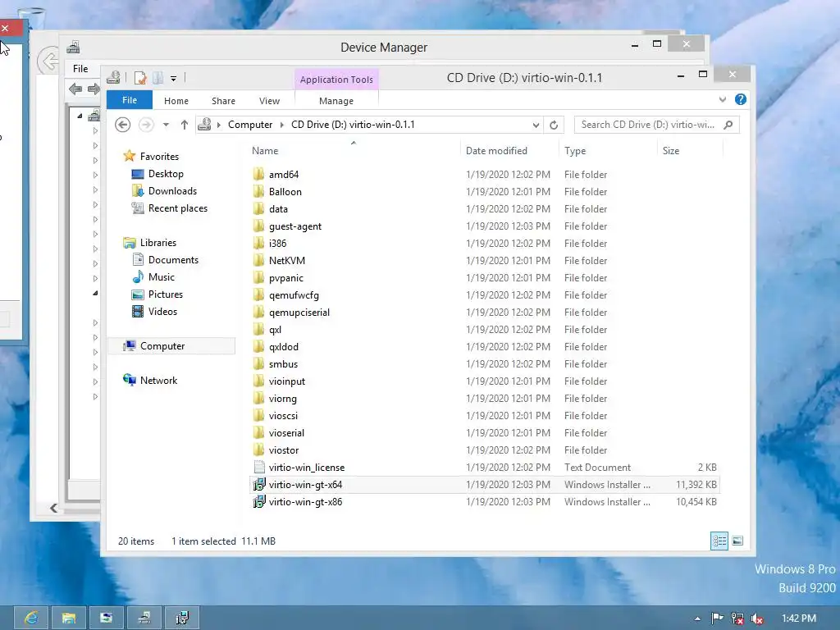The width and height of the screenshot is (840, 630).
Task: Open the View ribbon tab
Action: (x=269, y=101)
